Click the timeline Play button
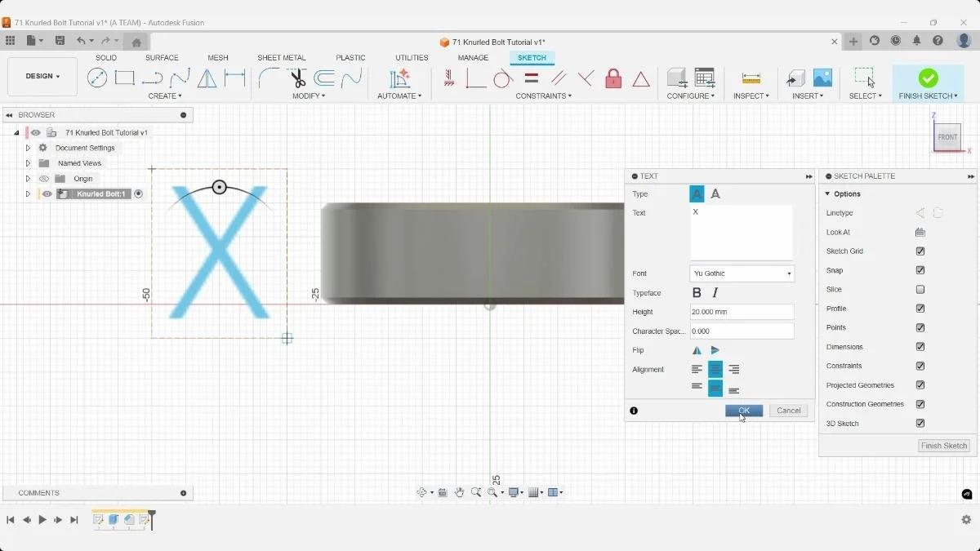The image size is (980, 551). pyautogui.click(x=42, y=520)
